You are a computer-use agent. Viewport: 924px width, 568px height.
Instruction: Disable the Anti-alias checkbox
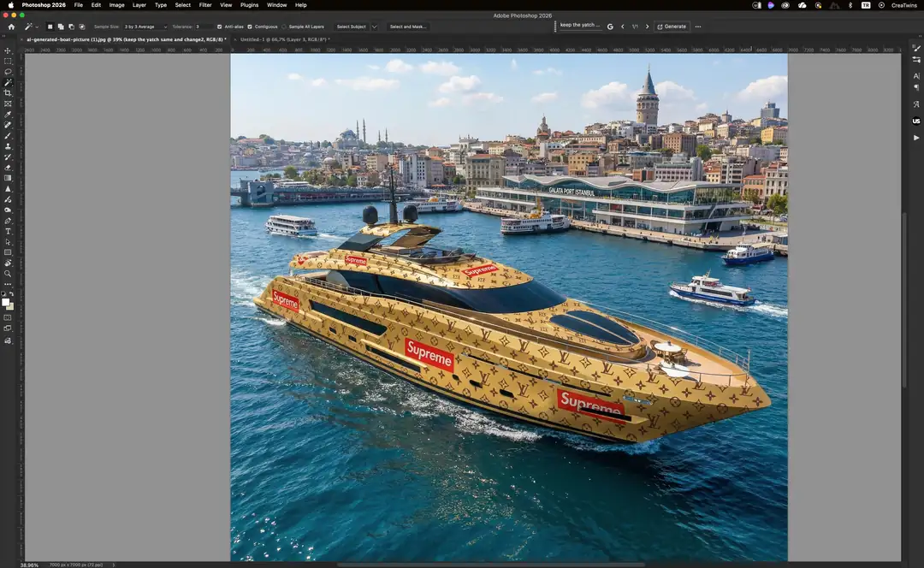point(219,27)
